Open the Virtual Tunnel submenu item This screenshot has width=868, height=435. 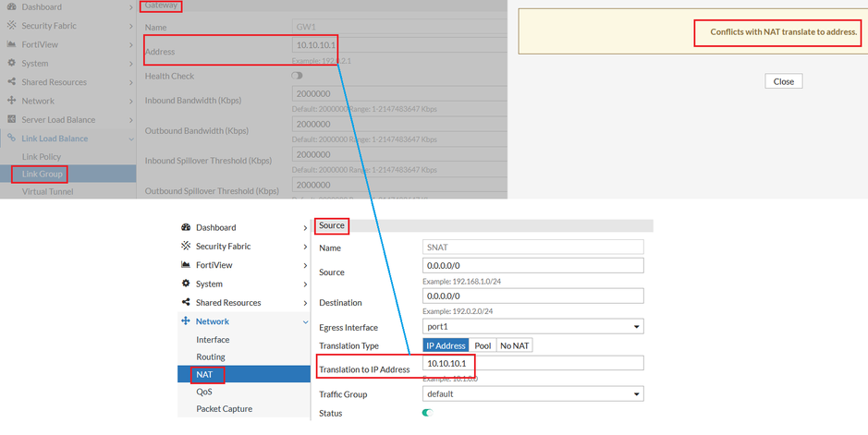tap(68, 191)
